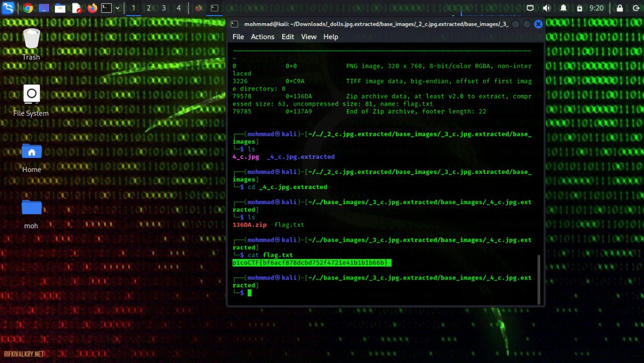Viewport: 644px width, 363px height.
Task: Click the terminal prompt cursor
Action: coord(250,293)
